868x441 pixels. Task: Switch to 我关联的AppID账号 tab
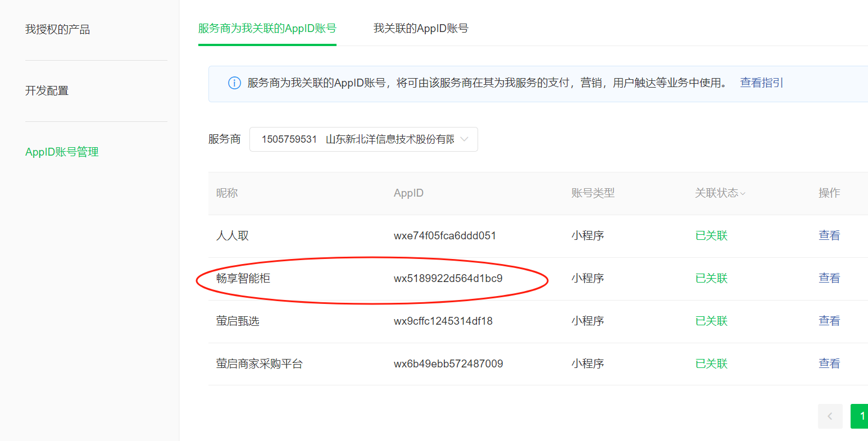421,28
